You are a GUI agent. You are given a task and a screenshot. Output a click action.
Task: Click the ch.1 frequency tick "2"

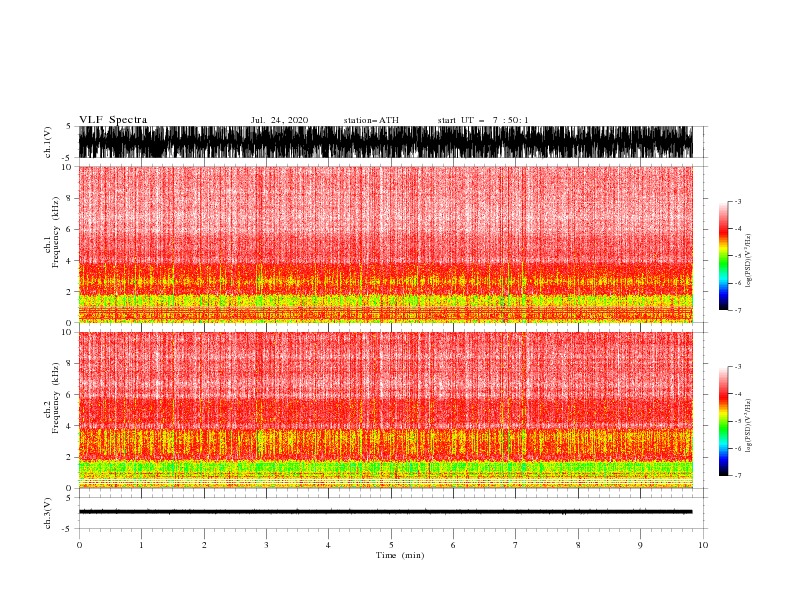tap(69, 292)
